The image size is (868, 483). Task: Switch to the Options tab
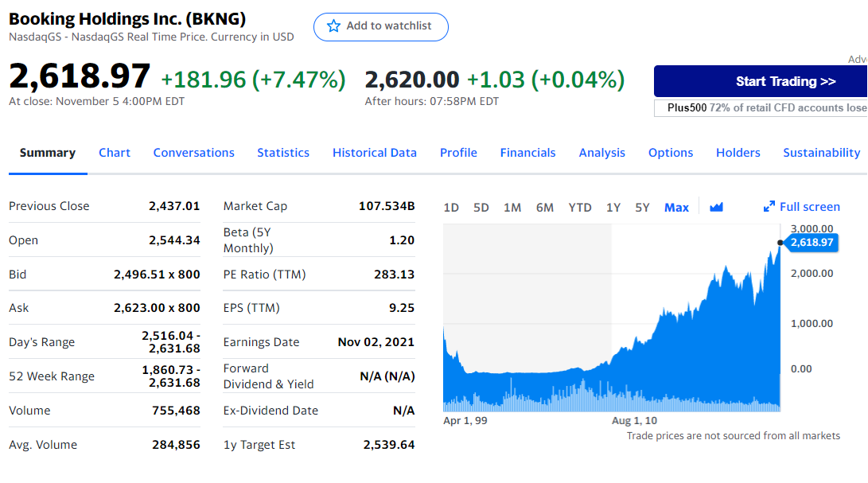671,153
